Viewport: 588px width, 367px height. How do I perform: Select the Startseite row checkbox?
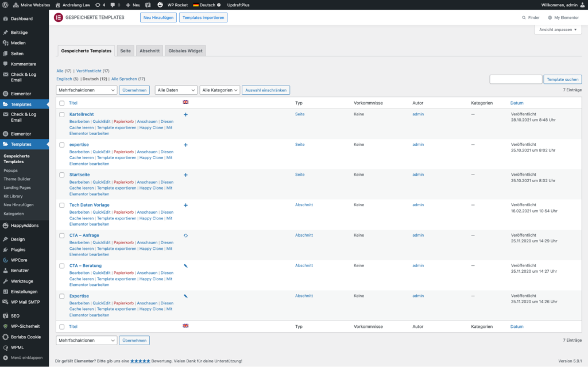62,175
